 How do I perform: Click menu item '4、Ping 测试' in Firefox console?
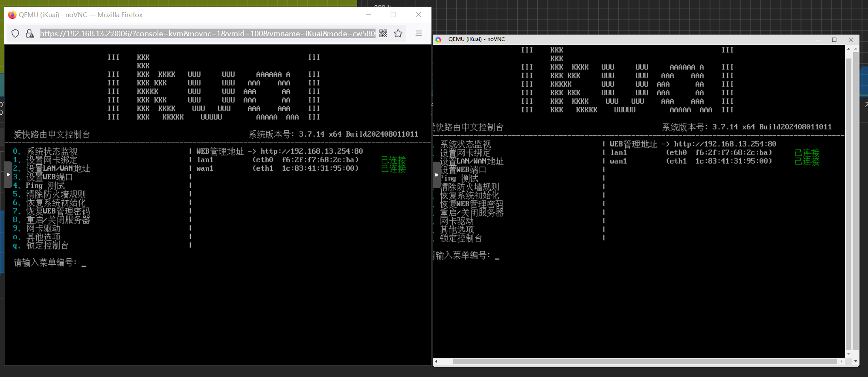(39, 186)
